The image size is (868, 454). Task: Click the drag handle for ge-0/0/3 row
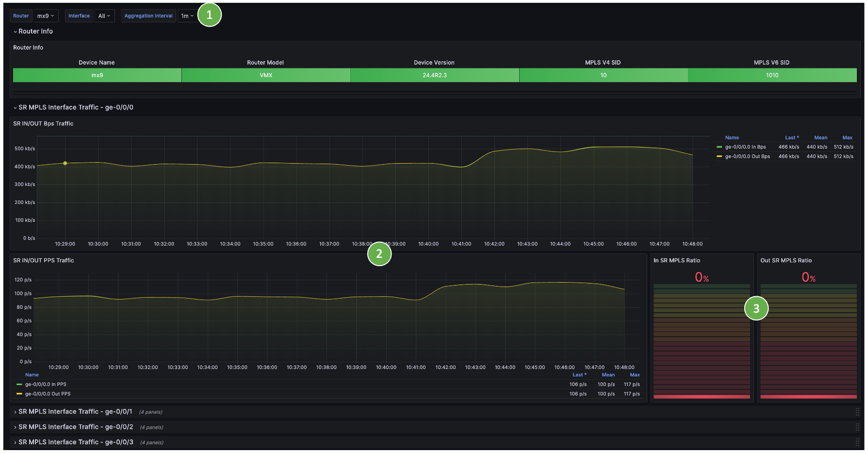click(x=857, y=442)
